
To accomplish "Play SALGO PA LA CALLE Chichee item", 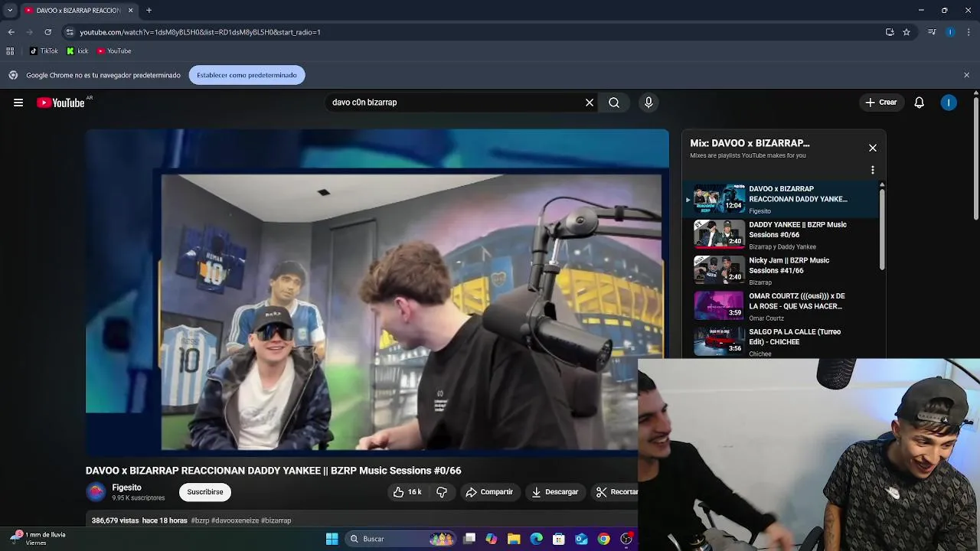I will (779, 342).
